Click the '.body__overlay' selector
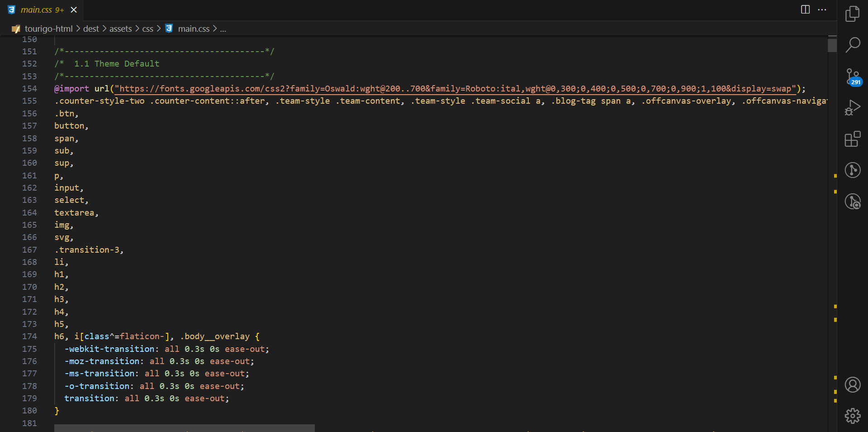This screenshot has height=432, width=868. (x=215, y=336)
